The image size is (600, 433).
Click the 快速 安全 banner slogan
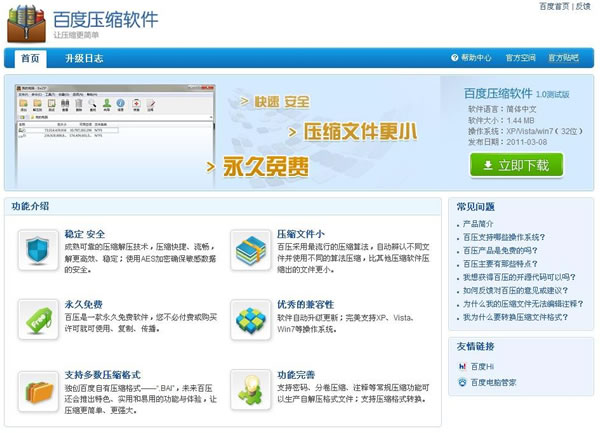point(282,102)
